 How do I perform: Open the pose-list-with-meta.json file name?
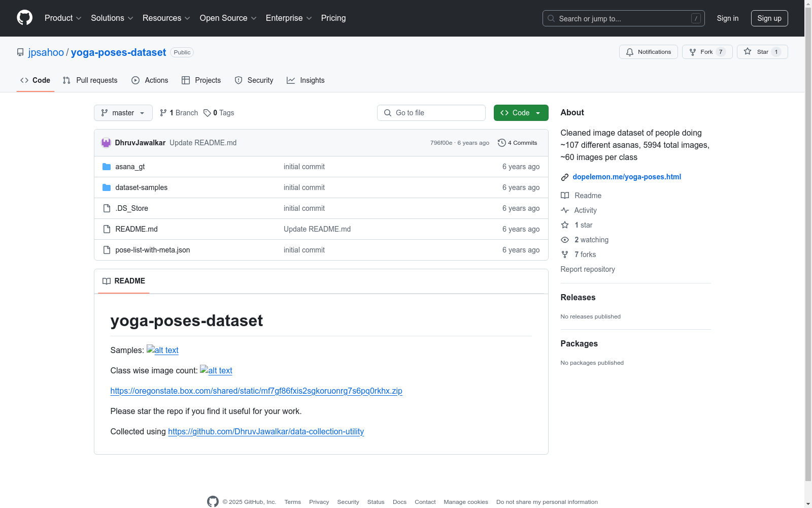[153, 250]
